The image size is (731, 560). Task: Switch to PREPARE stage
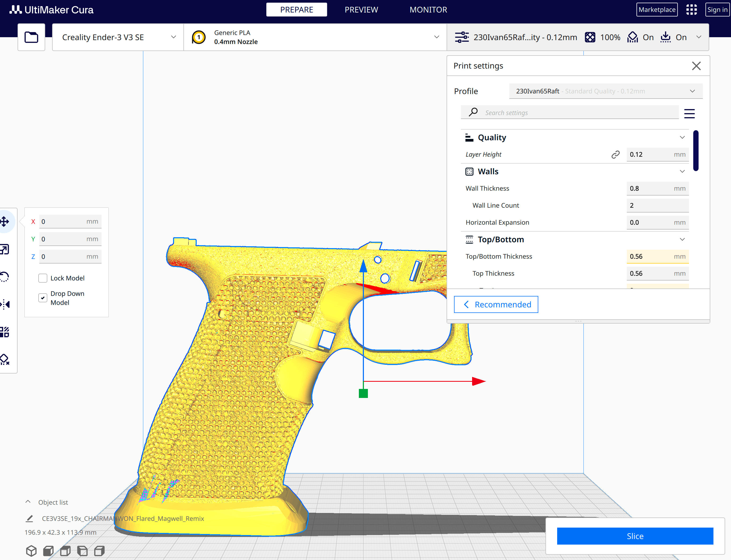296,10
